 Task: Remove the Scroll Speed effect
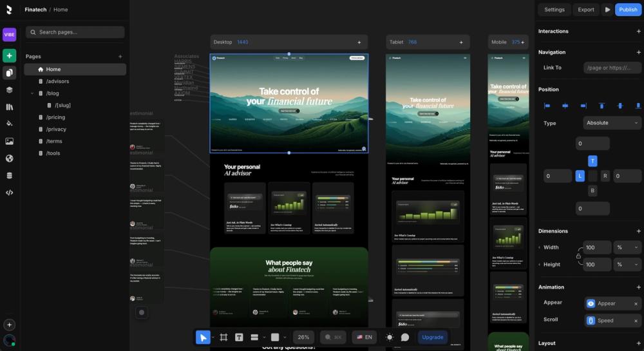pos(636,321)
